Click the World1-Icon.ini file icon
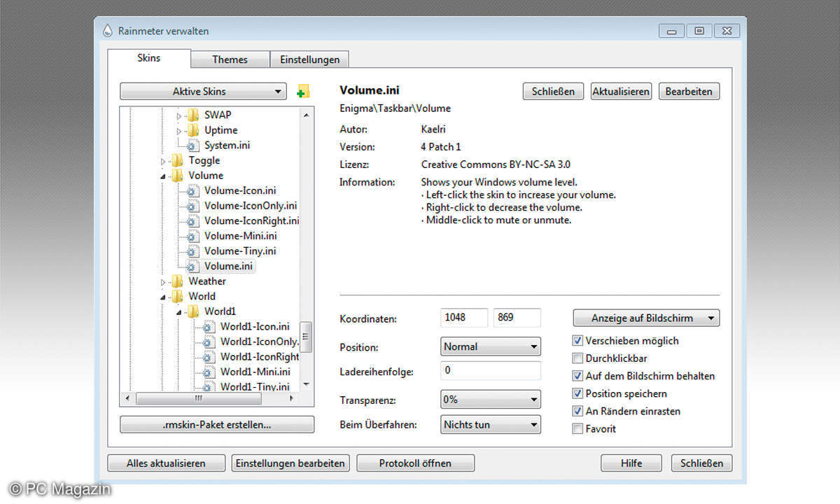The height and width of the screenshot is (504, 840). (209, 326)
